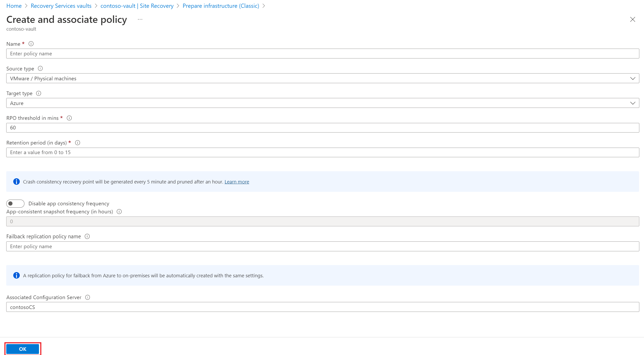
Task: Click the Recovery Services vaults breadcrumb
Action: pyautogui.click(x=61, y=6)
